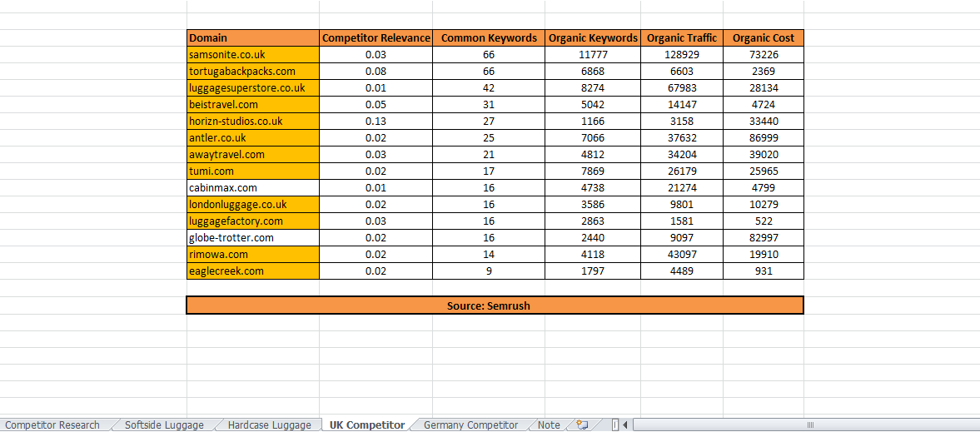980x432 pixels.
Task: Select organic traffic value 67983
Action: pyautogui.click(x=682, y=87)
